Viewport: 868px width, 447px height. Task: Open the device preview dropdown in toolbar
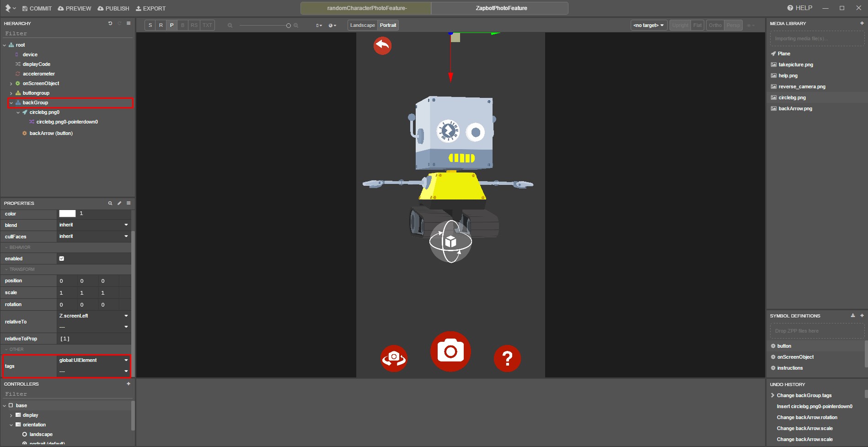[x=319, y=26]
